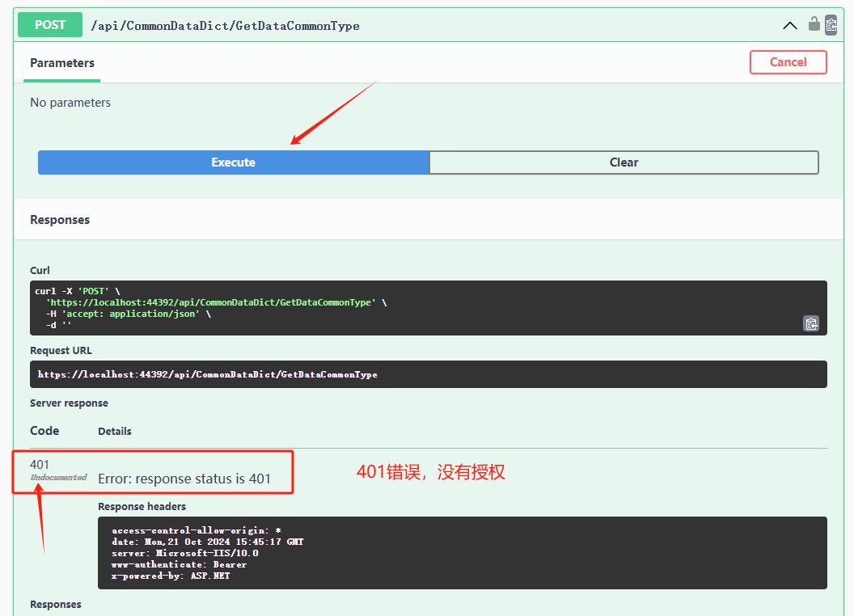Viewport: 854px width, 616px height.
Task: Click the Undocumented label under 401
Action: (x=58, y=478)
